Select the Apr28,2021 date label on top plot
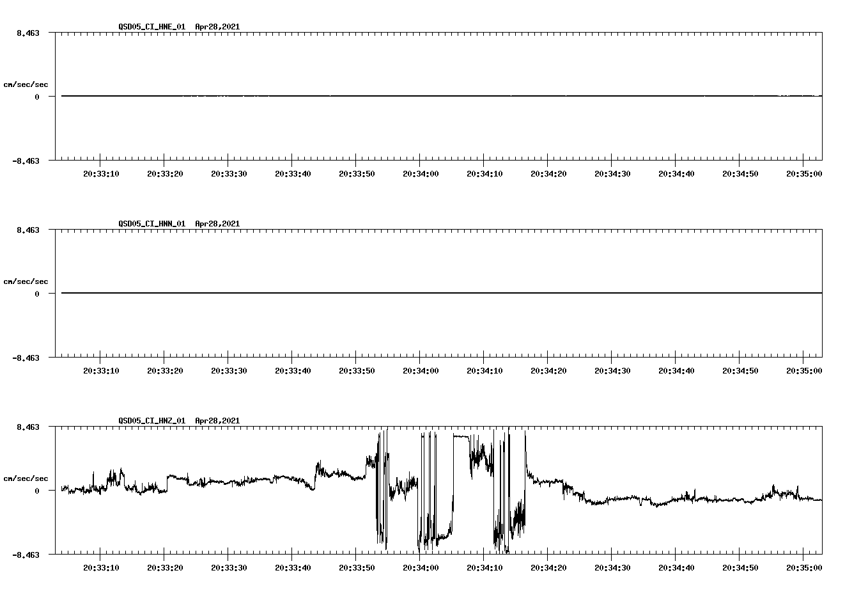This screenshot has width=868, height=591. tap(217, 28)
